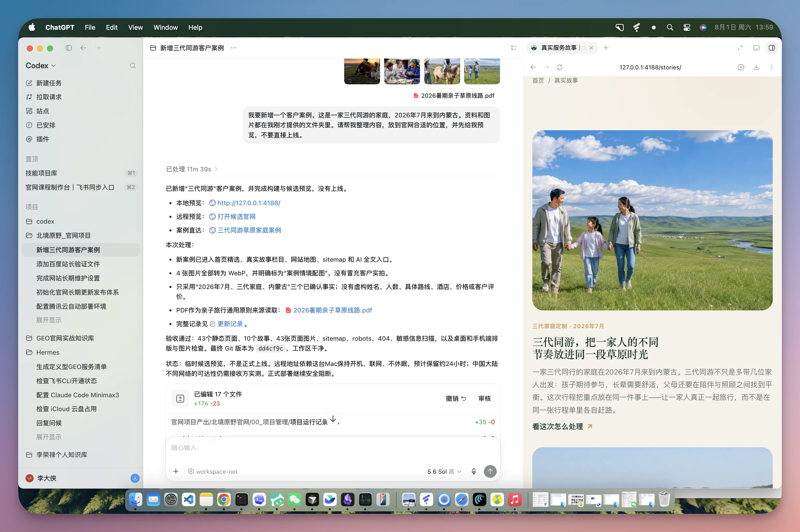This screenshot has height=532, width=800.
Task: Open the 2026暑期亲子草原线路.pdf attachment chip
Action: click(455, 96)
